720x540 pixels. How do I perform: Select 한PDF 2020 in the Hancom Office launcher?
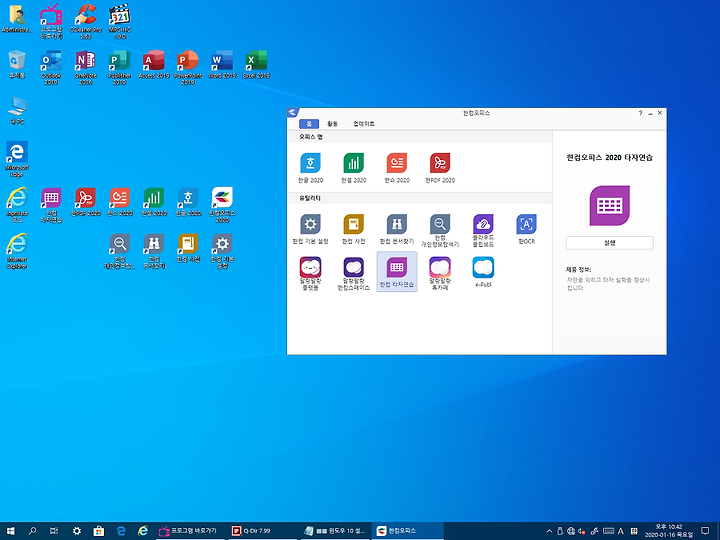click(440, 168)
